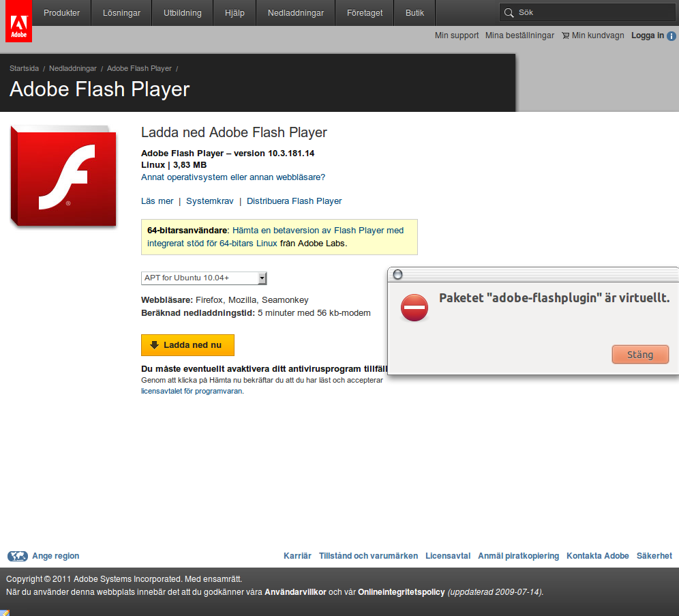Click the Paketet adobe-flashplugin är virtuellt message
Screen dimensions: 679x616
pyautogui.click(x=554, y=298)
